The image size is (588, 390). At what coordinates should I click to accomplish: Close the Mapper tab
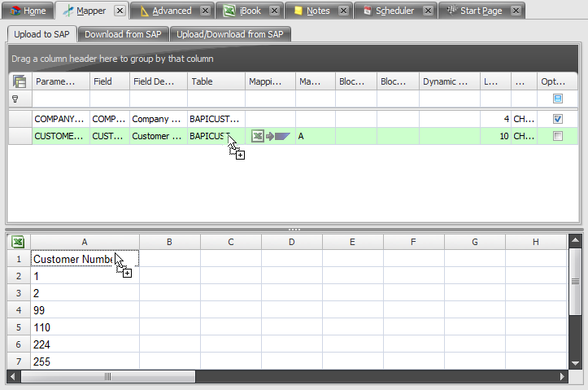[x=120, y=11]
